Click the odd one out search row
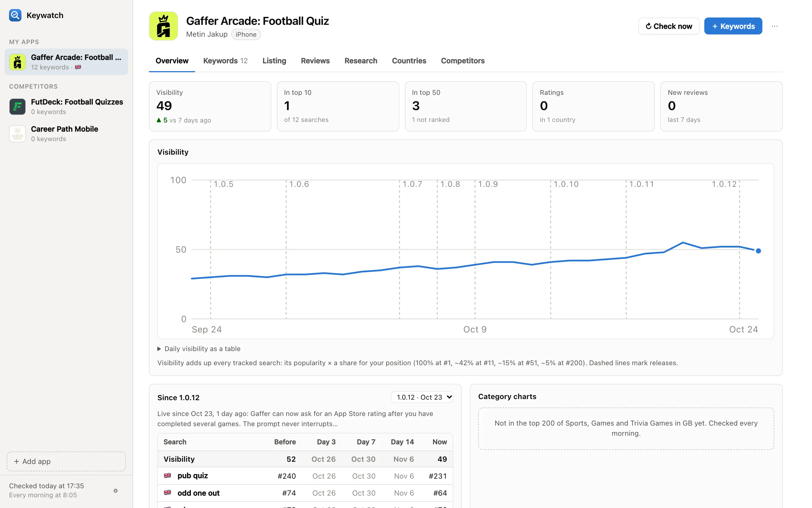Viewport: 812px width, 508px height. click(x=305, y=493)
